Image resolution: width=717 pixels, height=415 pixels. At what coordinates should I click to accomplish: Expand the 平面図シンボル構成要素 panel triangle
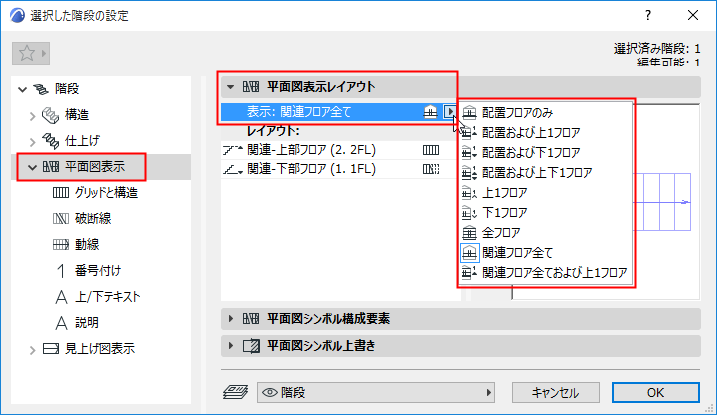tap(230, 319)
